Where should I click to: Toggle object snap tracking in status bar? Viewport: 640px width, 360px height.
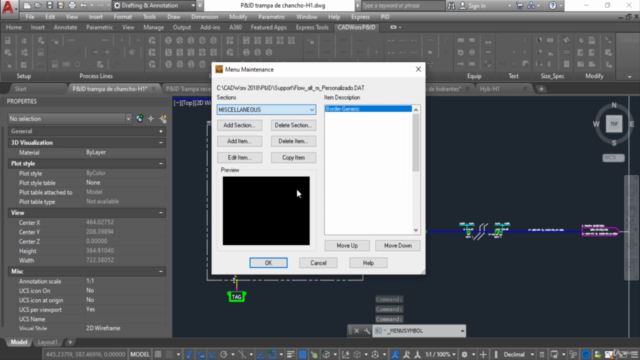tap(260, 354)
